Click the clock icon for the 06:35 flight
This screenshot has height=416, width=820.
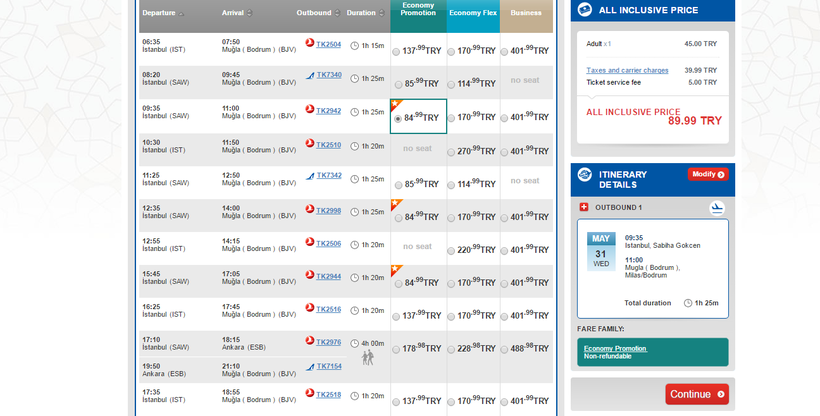coord(354,46)
